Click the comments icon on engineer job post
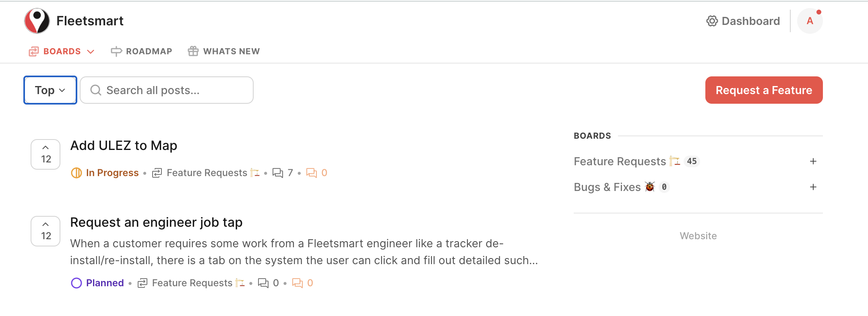This screenshot has height=316, width=868. click(x=263, y=283)
